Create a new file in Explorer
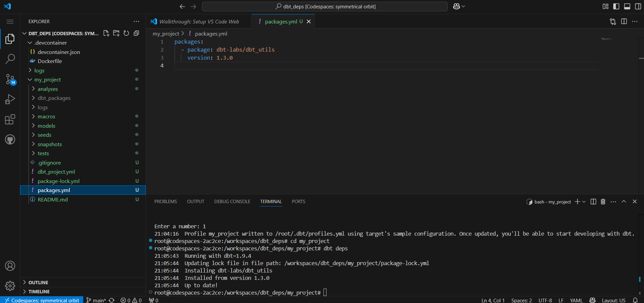 [106, 33]
